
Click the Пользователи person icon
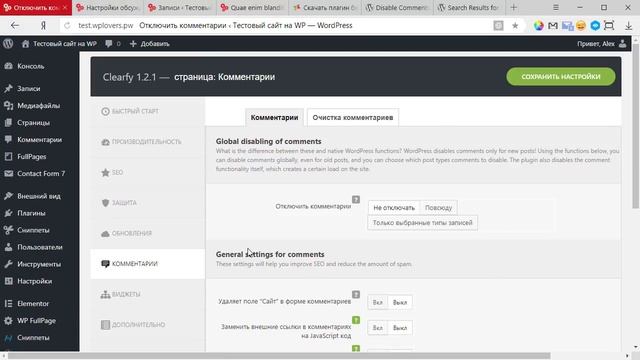(9, 247)
